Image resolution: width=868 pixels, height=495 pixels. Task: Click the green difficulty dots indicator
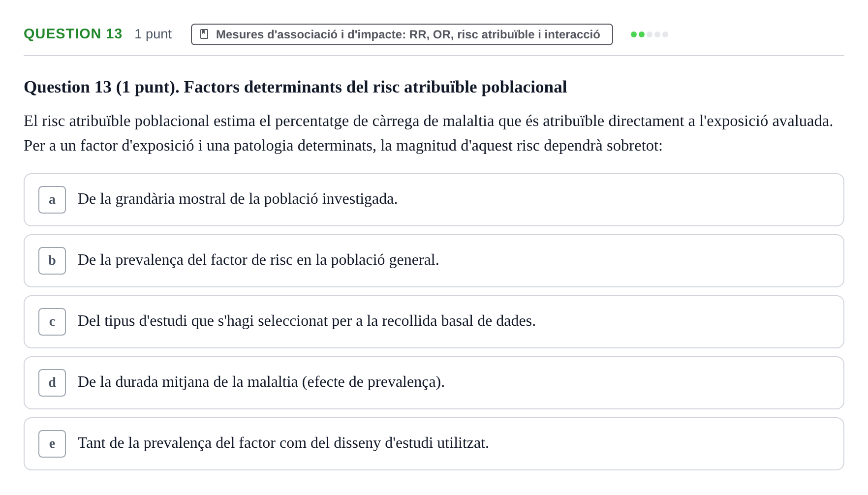pos(650,34)
